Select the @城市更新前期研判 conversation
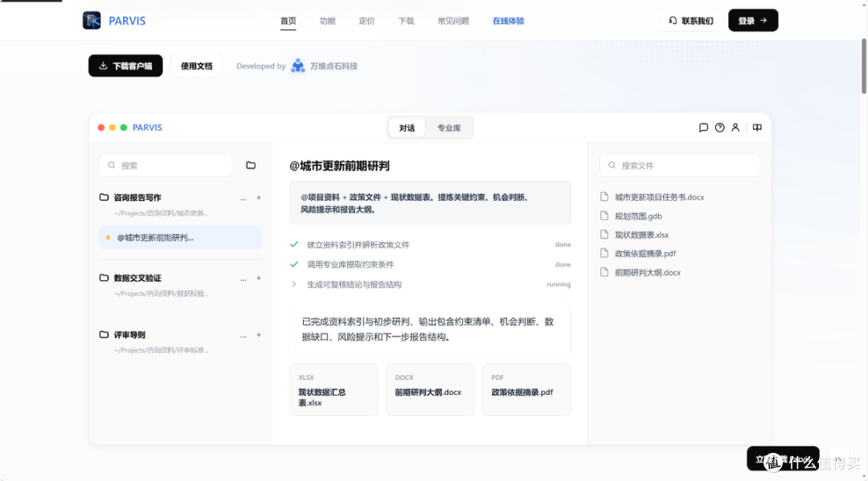Viewport: 868px width, 481px height. 180,238
